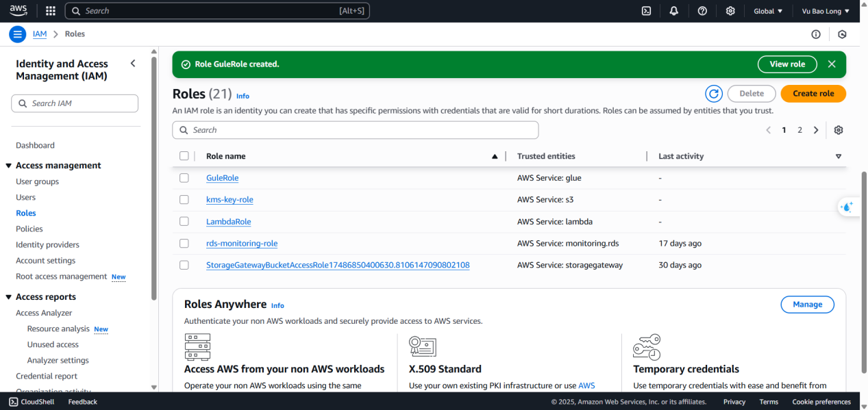Open the notifications bell

(x=674, y=11)
